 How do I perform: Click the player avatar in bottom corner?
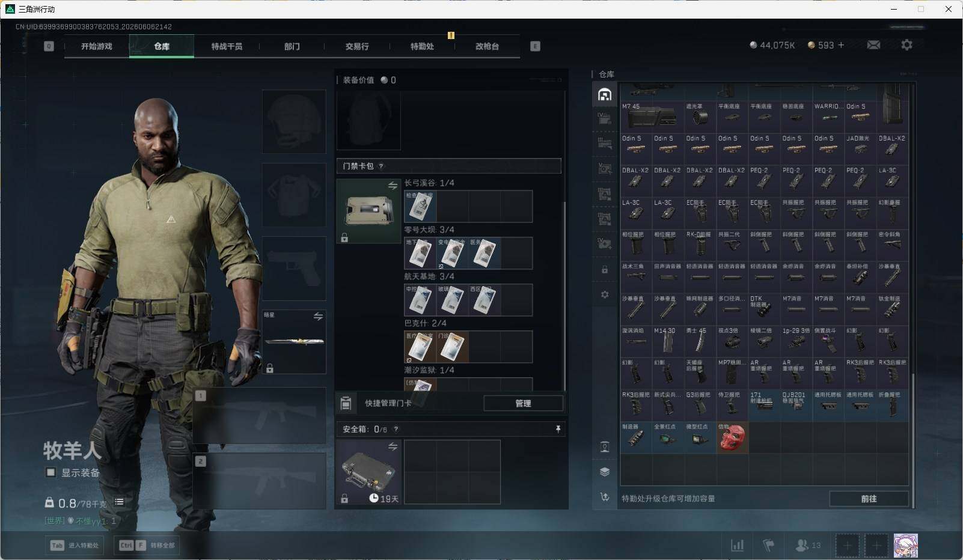(x=905, y=546)
